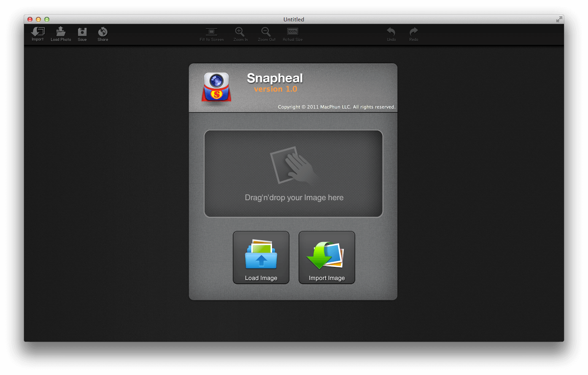Select Fit to Screen in toolbar

click(212, 34)
